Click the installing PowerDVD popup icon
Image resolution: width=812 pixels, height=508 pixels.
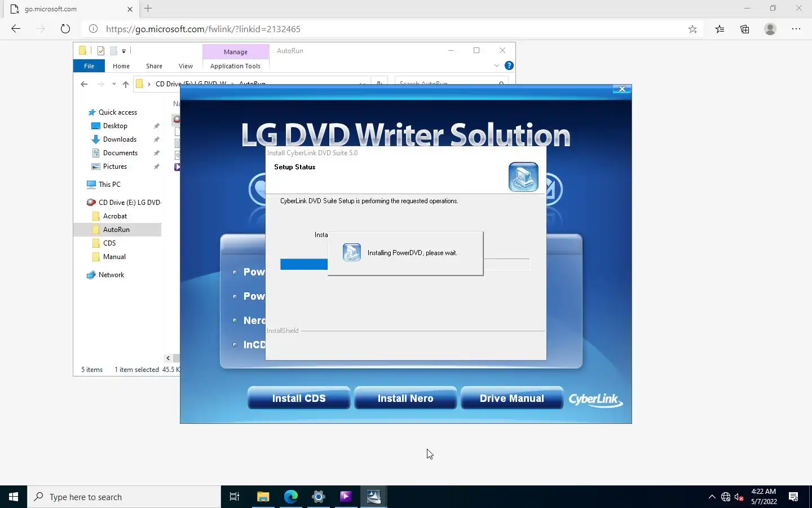tap(352, 252)
